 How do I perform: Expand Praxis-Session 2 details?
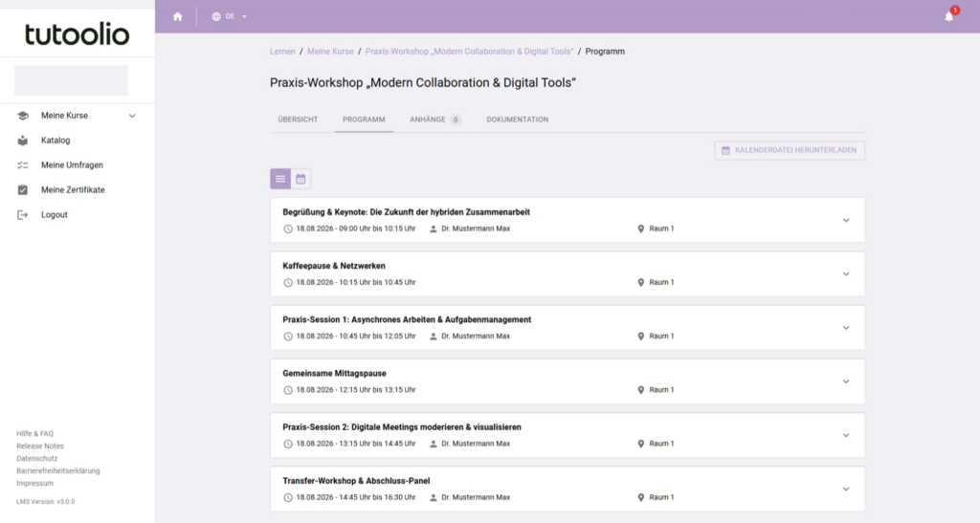[846, 435]
